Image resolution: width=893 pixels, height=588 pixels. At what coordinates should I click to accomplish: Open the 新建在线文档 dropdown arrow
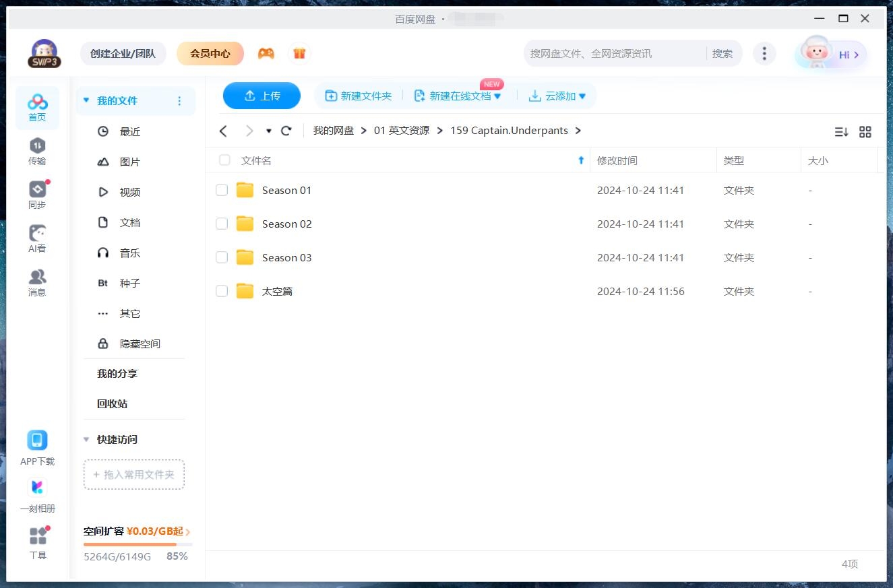pyautogui.click(x=499, y=96)
